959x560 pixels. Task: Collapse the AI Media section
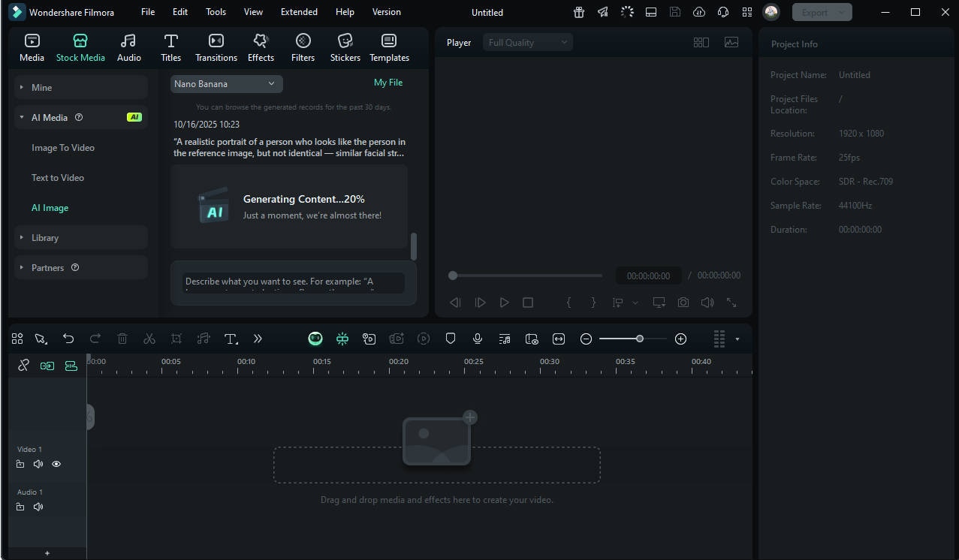point(81,117)
